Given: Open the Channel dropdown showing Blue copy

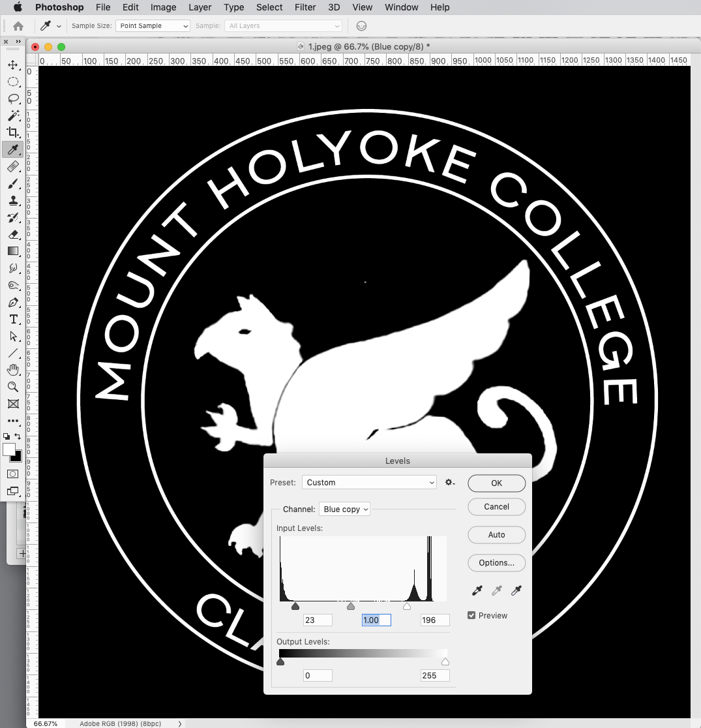Looking at the screenshot, I should coord(344,509).
